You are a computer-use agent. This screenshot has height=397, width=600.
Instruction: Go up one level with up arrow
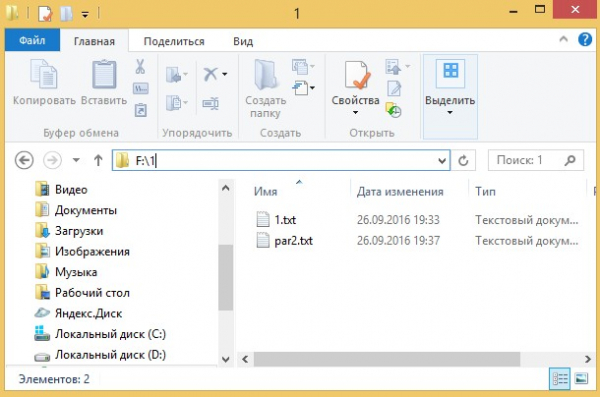coord(98,160)
